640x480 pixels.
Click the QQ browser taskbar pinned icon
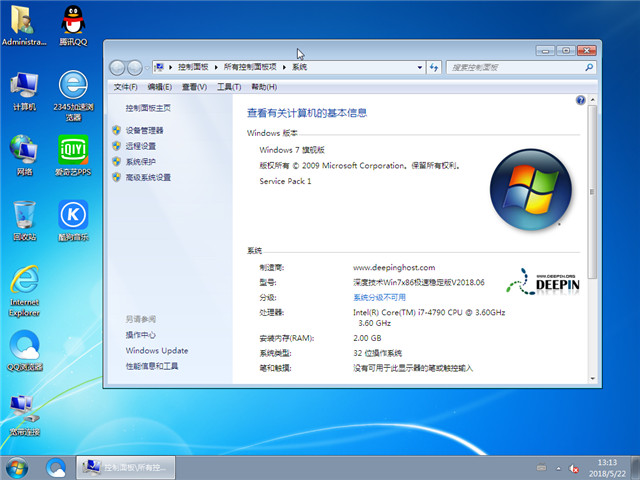pyautogui.click(x=56, y=468)
